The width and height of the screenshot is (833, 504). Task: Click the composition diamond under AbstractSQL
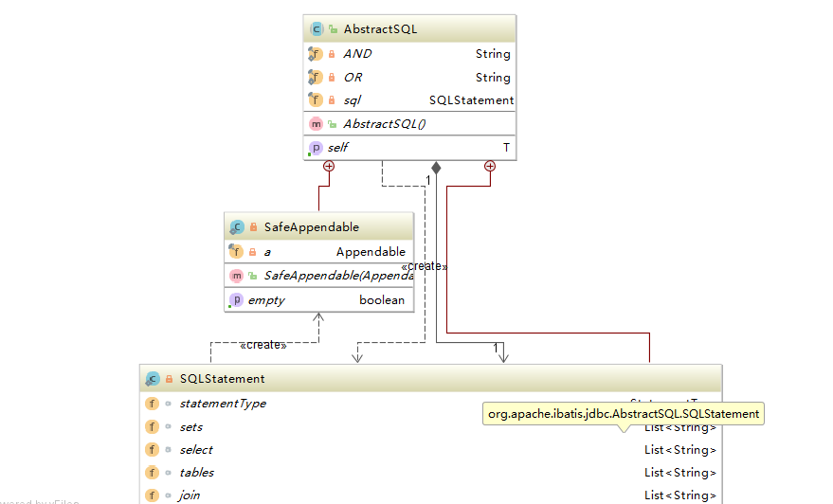(x=436, y=167)
